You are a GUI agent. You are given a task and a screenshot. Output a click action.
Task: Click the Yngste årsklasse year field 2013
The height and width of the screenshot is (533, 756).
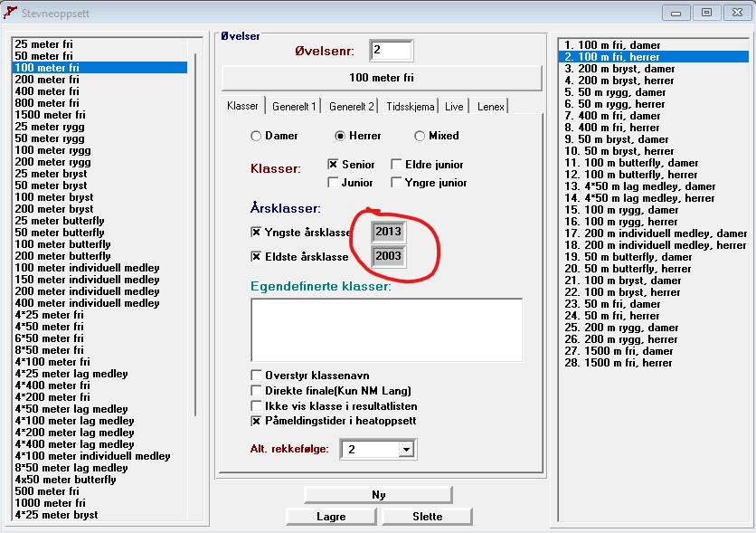coord(388,232)
